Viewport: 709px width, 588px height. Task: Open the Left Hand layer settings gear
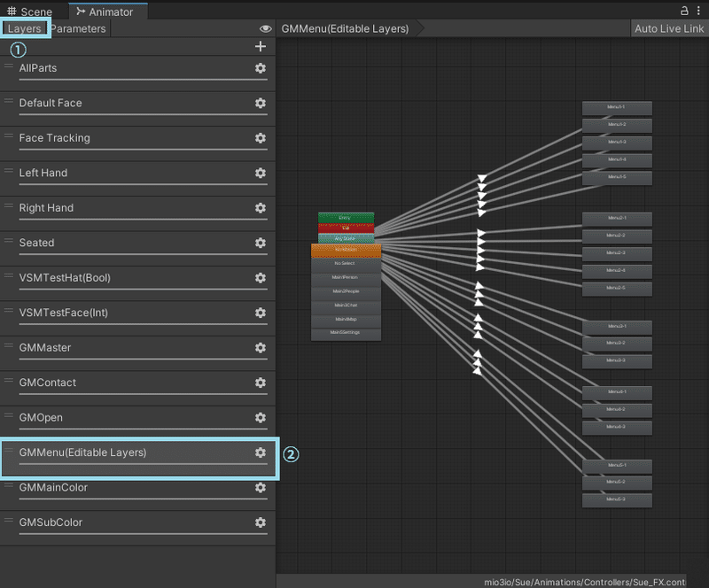click(x=260, y=173)
